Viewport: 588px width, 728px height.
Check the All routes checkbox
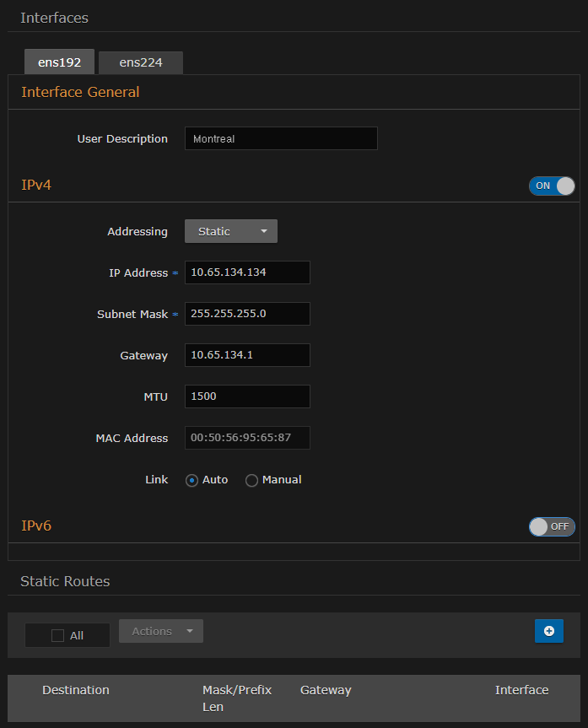click(x=58, y=635)
